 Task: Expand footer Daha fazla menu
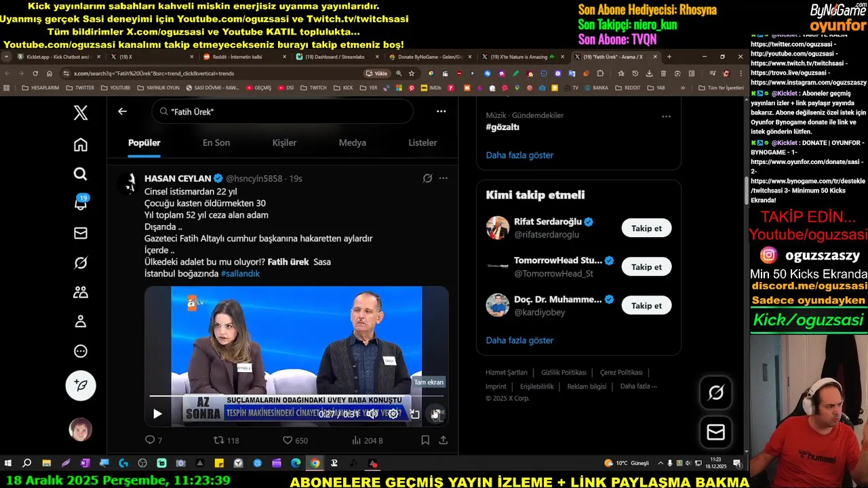[x=638, y=386]
